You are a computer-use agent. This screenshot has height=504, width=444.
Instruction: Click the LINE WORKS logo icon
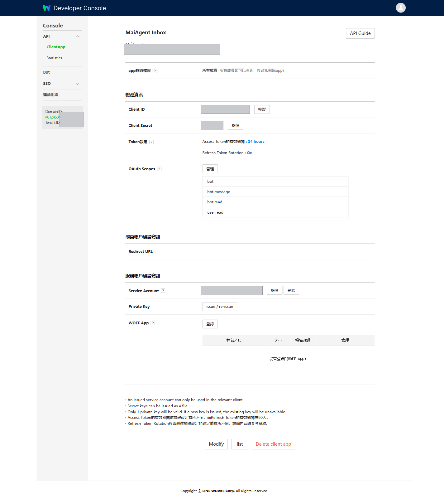[x=46, y=8]
